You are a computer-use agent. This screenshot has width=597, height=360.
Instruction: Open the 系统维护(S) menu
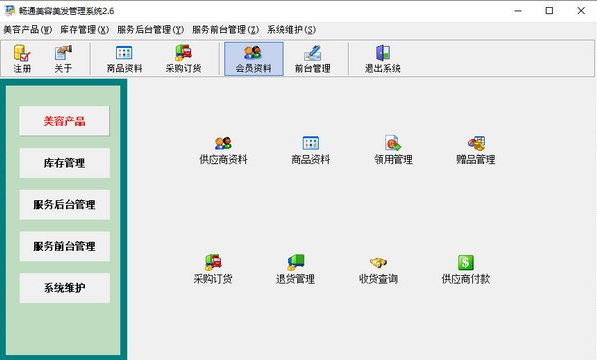[x=292, y=30]
